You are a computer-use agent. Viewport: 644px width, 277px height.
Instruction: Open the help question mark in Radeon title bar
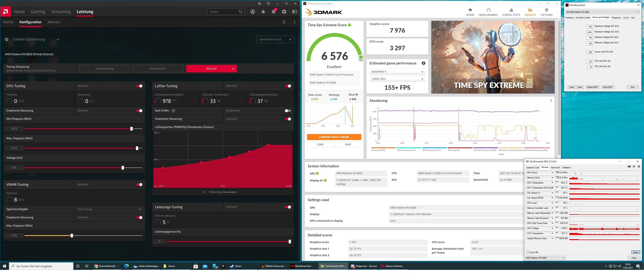point(268,4)
